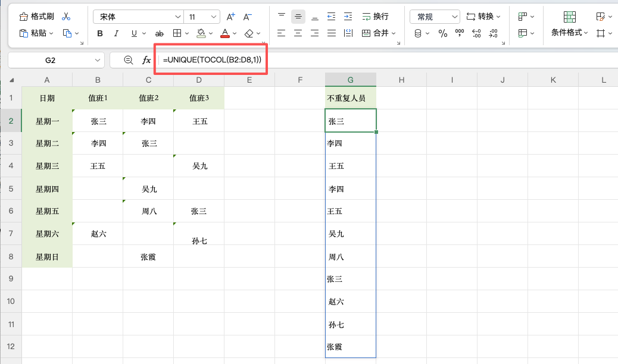Toggle underline formatting
This screenshot has width=618, height=364.
click(x=134, y=33)
